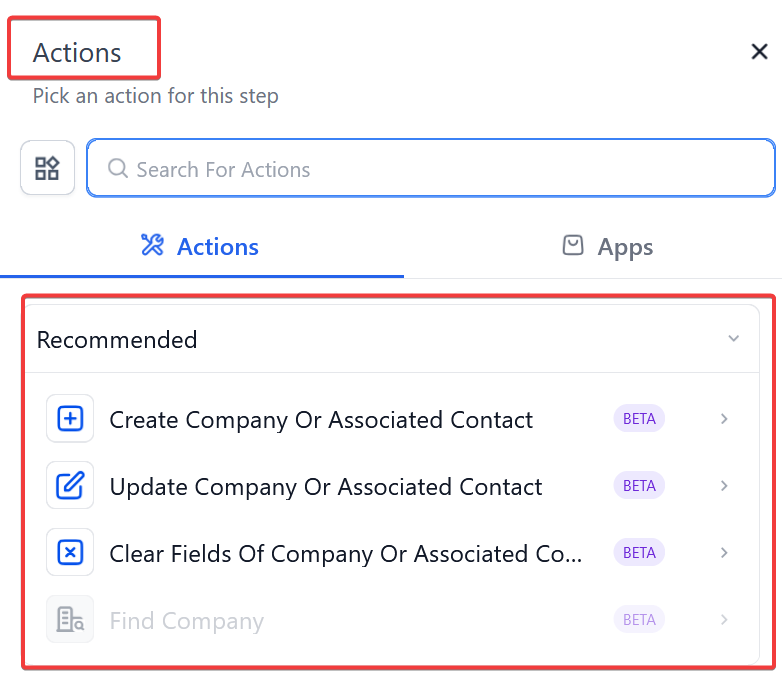Click the Create Company plus icon
The width and height of the screenshot is (782, 681).
point(70,419)
